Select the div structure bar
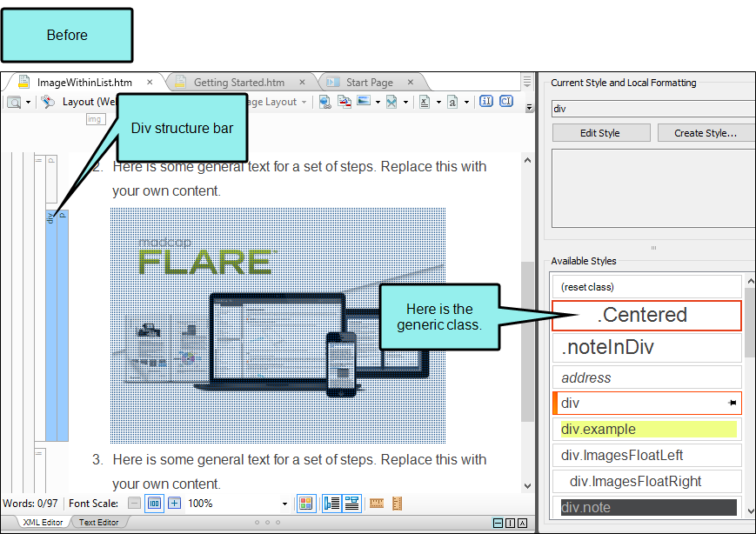Screen dimensions: 756x534 [51, 325]
